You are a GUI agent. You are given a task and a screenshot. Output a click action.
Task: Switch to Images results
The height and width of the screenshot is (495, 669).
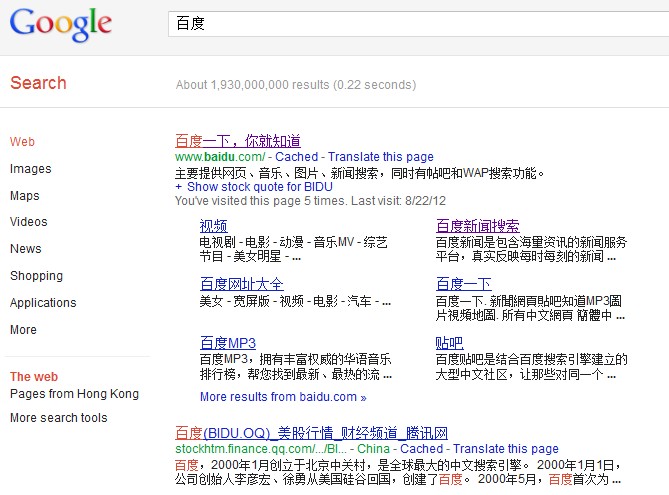[x=30, y=169]
